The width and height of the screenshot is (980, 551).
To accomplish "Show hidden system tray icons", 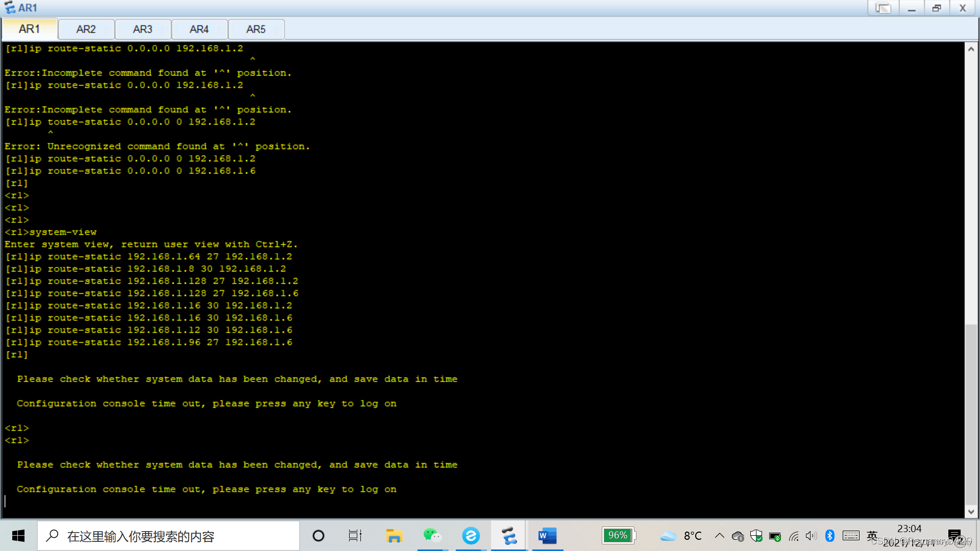I will (x=719, y=536).
